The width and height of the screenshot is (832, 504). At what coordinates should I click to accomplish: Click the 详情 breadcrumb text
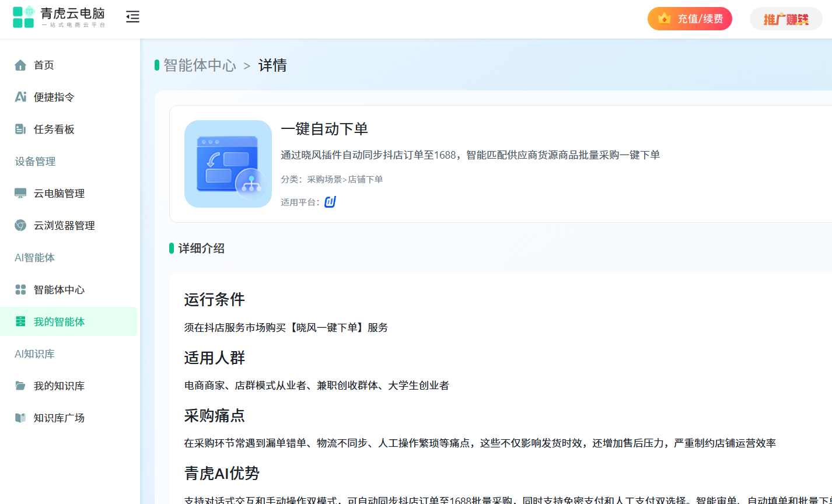coord(272,65)
